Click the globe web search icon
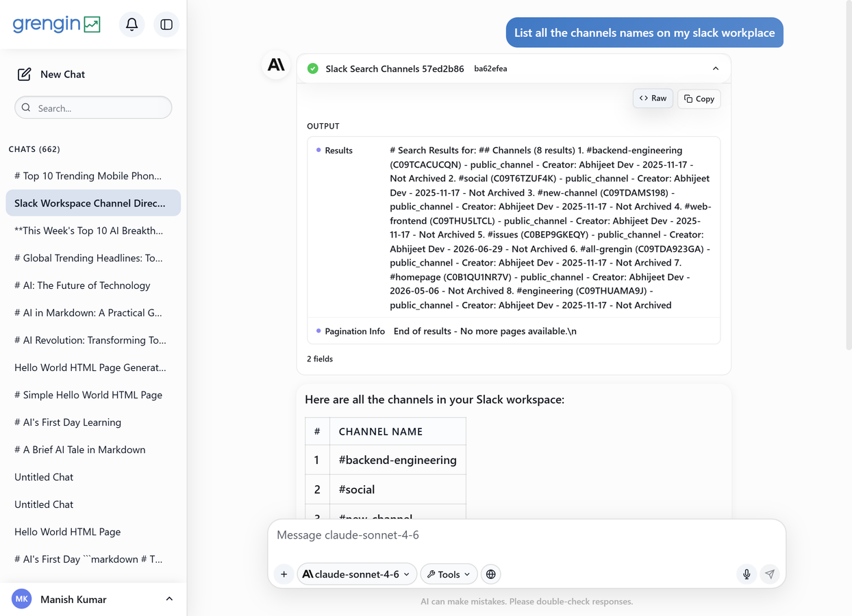 point(491,574)
